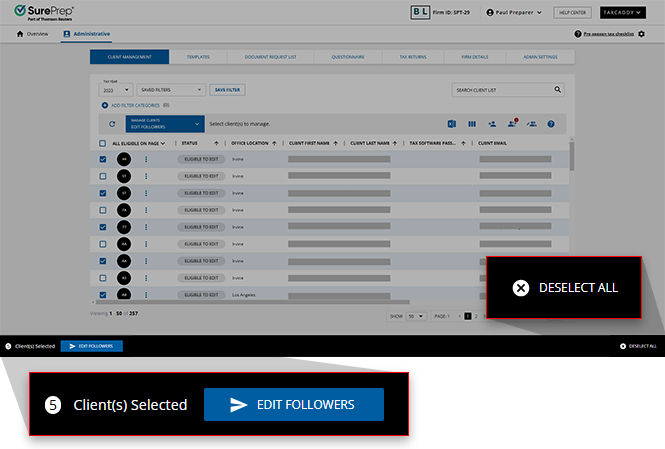
Task: Click the first row's black avatar circle
Action: [x=124, y=159]
